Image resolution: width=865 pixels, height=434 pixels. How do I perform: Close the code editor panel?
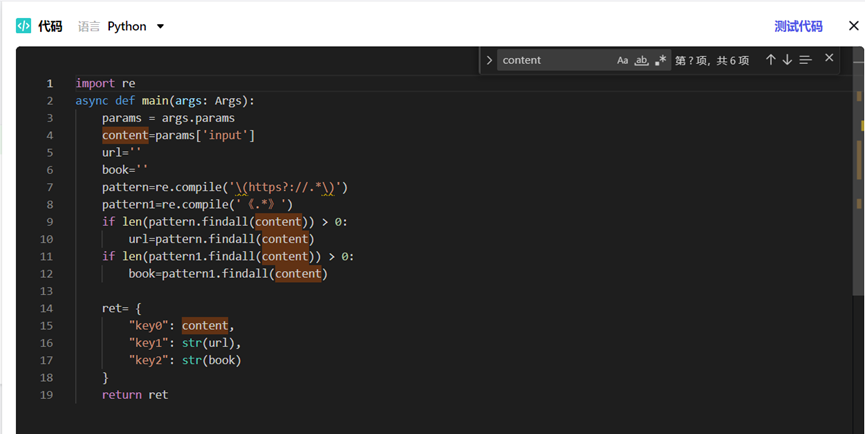tap(853, 26)
